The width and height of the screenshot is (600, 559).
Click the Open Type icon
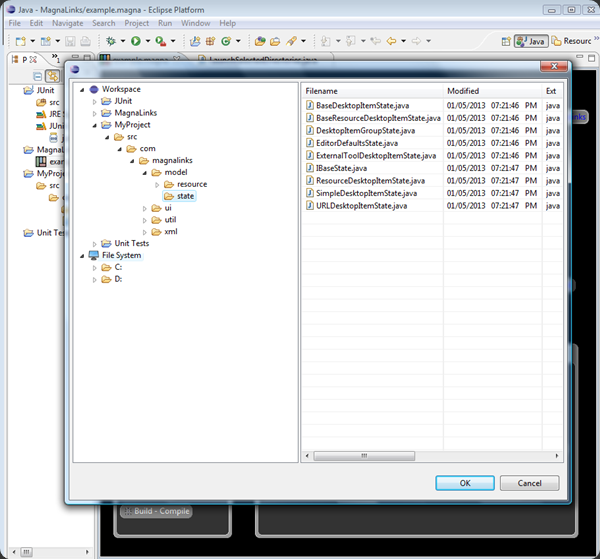(260, 41)
